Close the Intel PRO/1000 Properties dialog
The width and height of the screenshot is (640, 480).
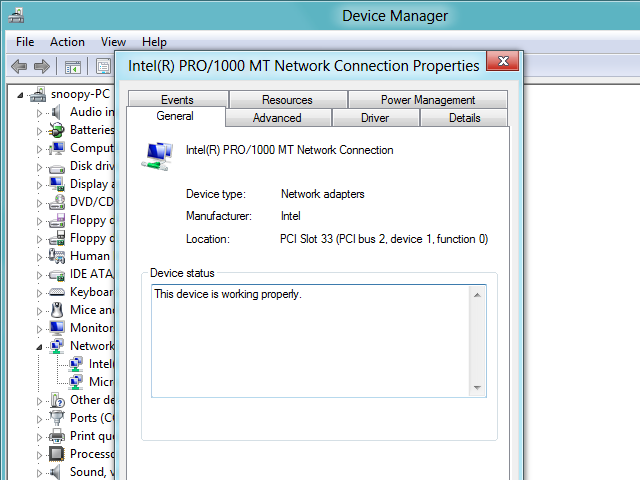click(x=502, y=61)
